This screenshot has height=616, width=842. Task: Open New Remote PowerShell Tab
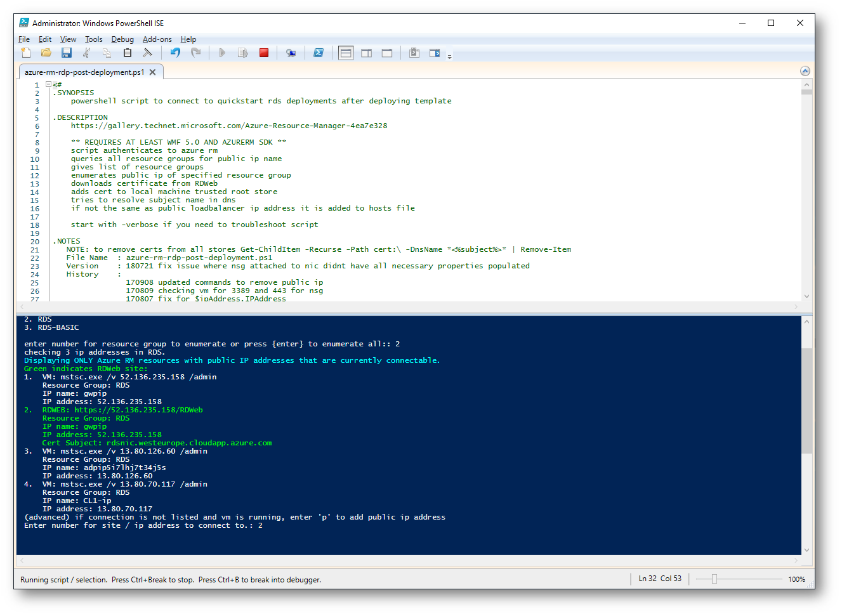[291, 53]
